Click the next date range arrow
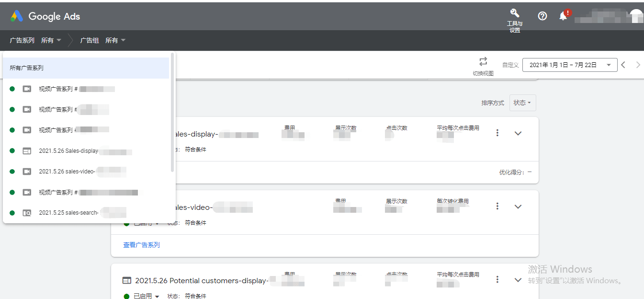The height and width of the screenshot is (299, 644). (638, 65)
